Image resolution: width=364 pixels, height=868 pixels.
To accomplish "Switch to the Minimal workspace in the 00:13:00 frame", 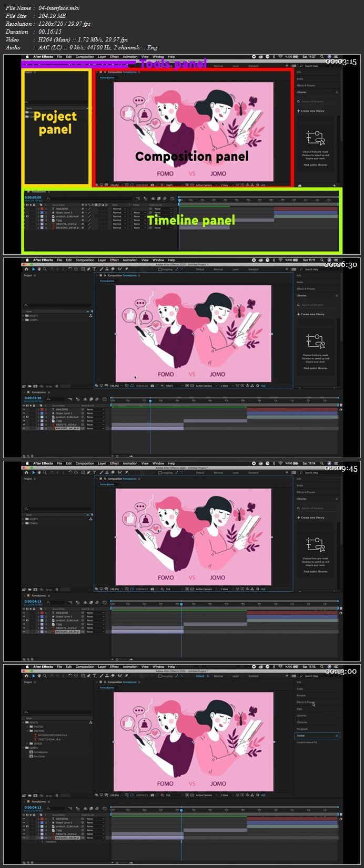I will pos(218,676).
